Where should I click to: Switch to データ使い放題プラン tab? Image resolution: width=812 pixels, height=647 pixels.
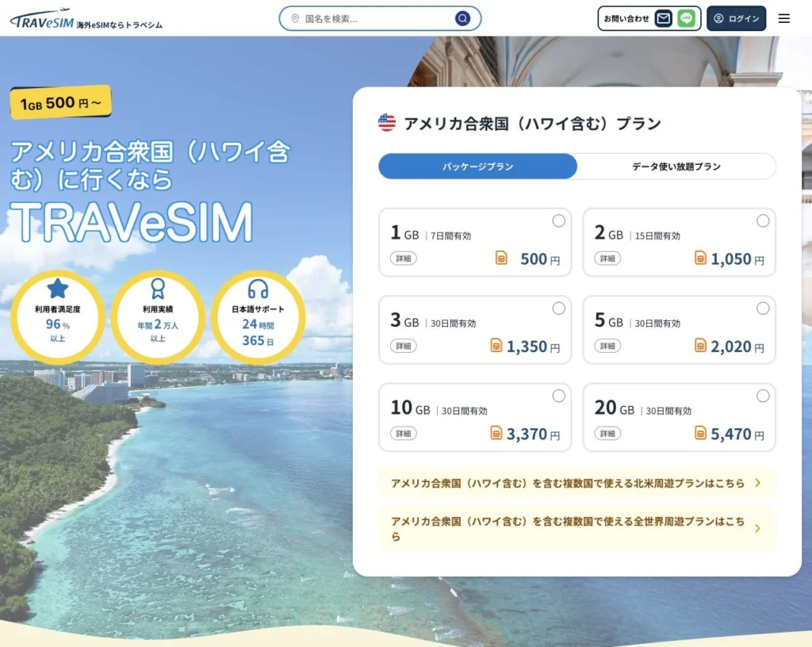676,167
